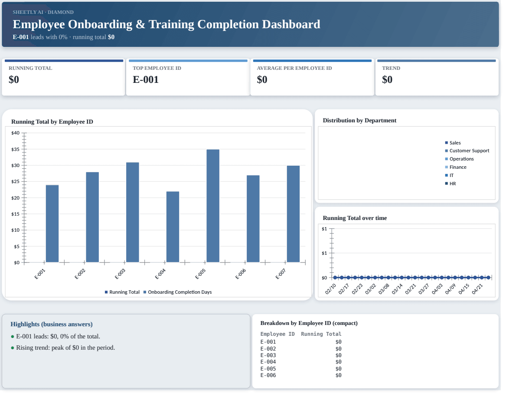
Task: Click the "Running Total over time" chart title
Action: (x=355, y=218)
